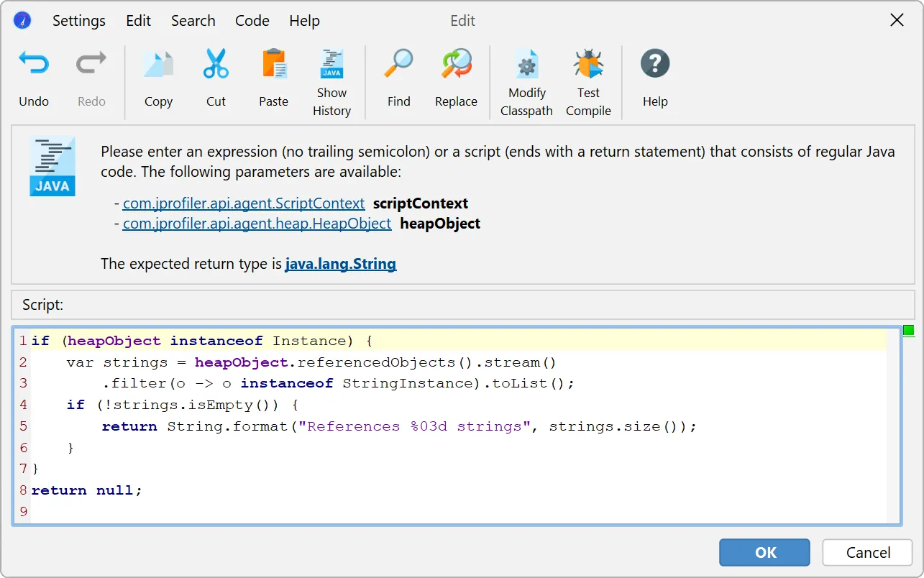
Task: Open the Search menu
Action: click(x=193, y=21)
